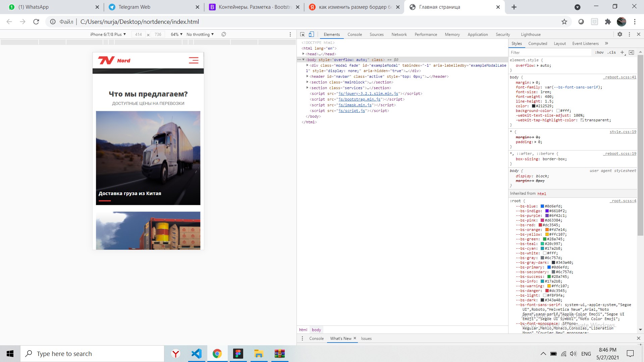Click the hamburger menu on Nord page
644x362 pixels.
point(194,60)
